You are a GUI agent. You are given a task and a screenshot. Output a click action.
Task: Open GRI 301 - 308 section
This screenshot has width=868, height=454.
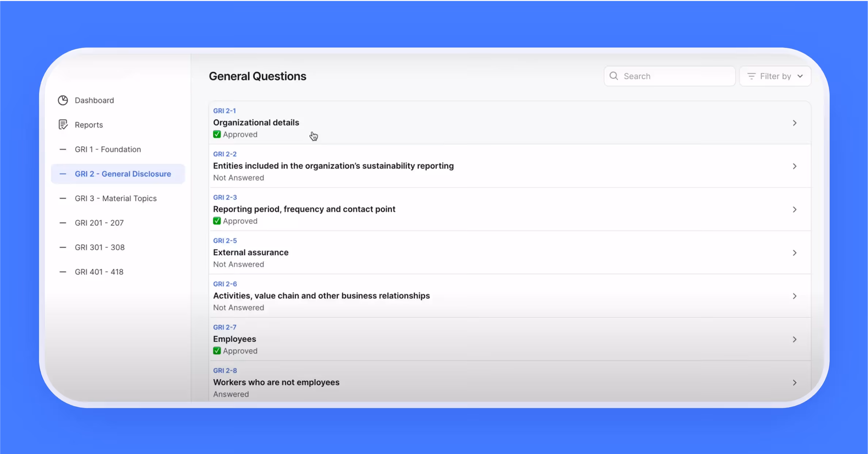99,247
